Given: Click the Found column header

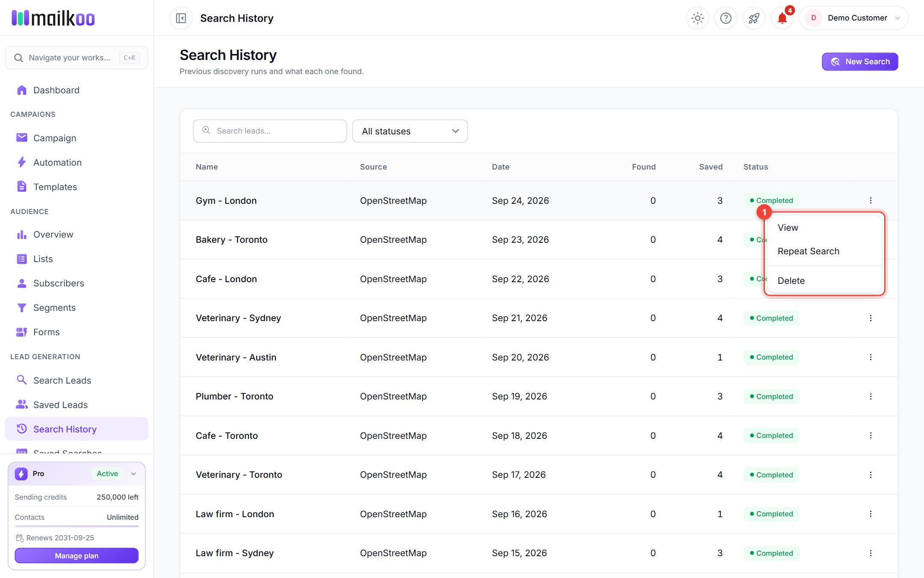Looking at the screenshot, I should (x=644, y=167).
